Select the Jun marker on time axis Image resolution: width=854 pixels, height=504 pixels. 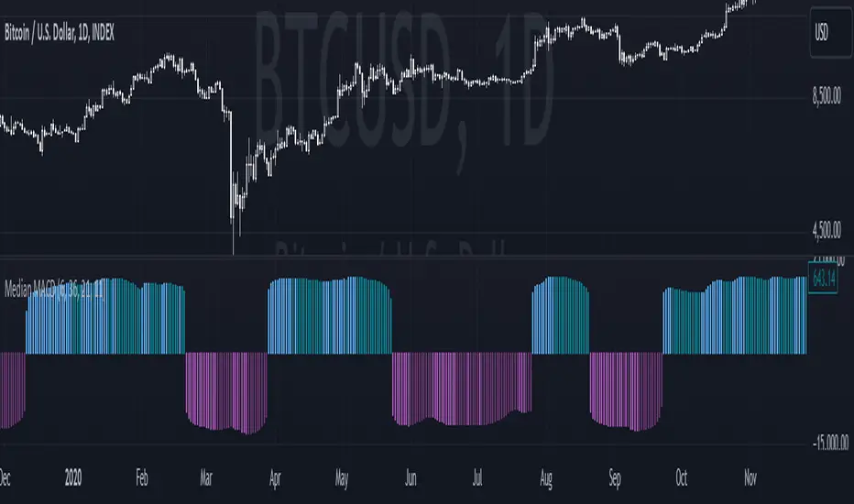411,478
